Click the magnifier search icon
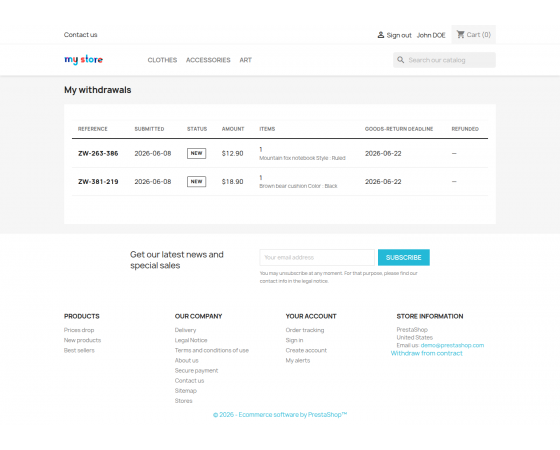Screen dimensions: 560x450 [x=401, y=60]
